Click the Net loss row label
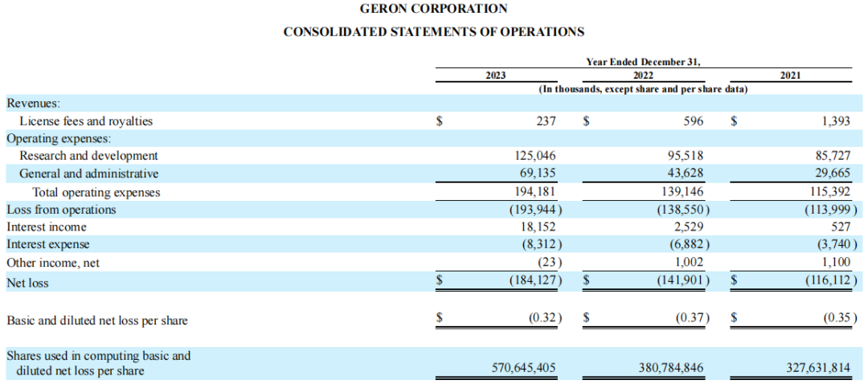 click(x=27, y=283)
